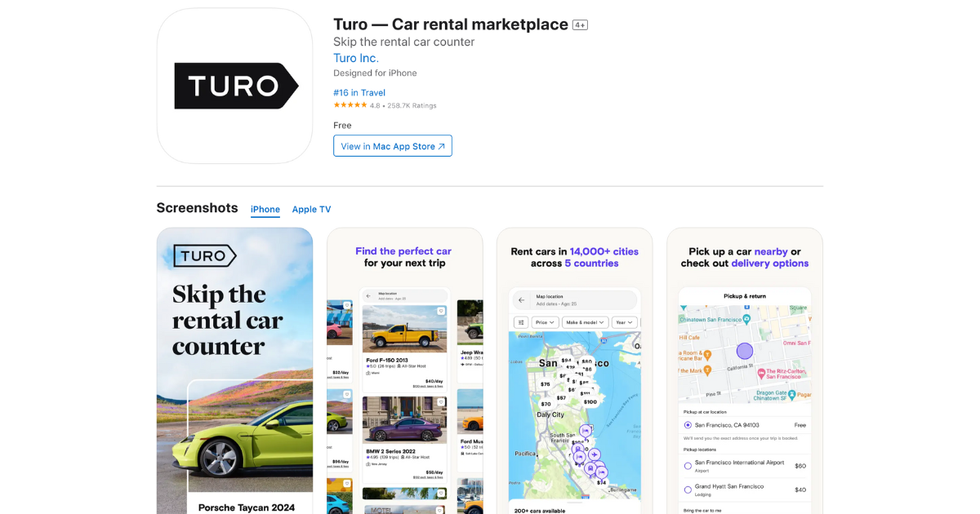The width and height of the screenshot is (980, 514).
Task: Choose San Francisco International Airport pickup
Action: [688, 466]
